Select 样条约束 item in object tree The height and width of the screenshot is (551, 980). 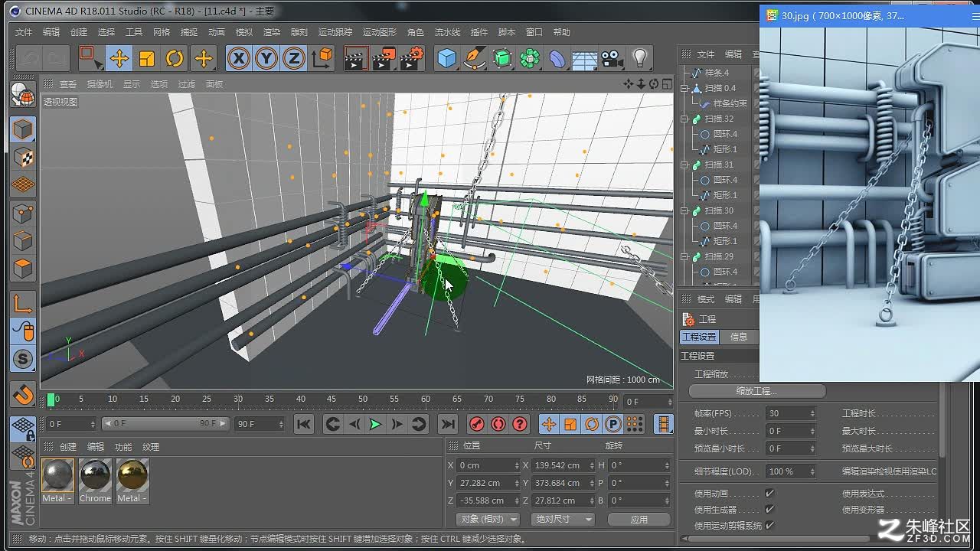point(730,103)
